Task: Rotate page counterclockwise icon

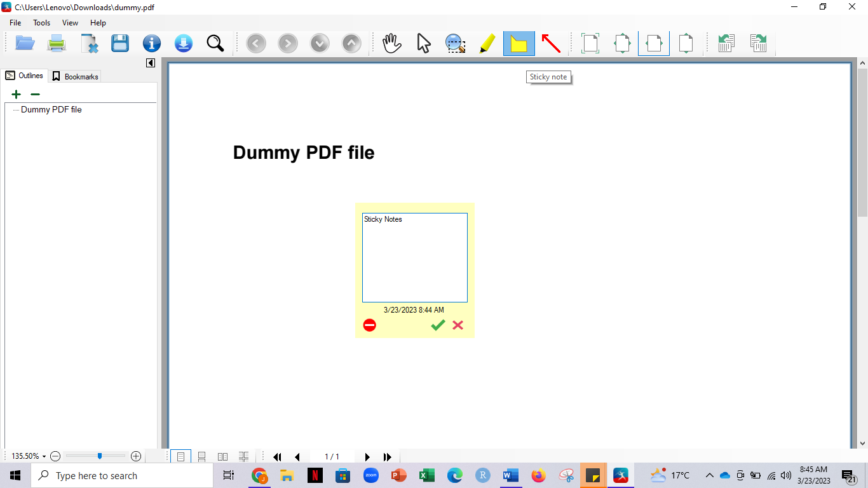Action: click(x=726, y=43)
